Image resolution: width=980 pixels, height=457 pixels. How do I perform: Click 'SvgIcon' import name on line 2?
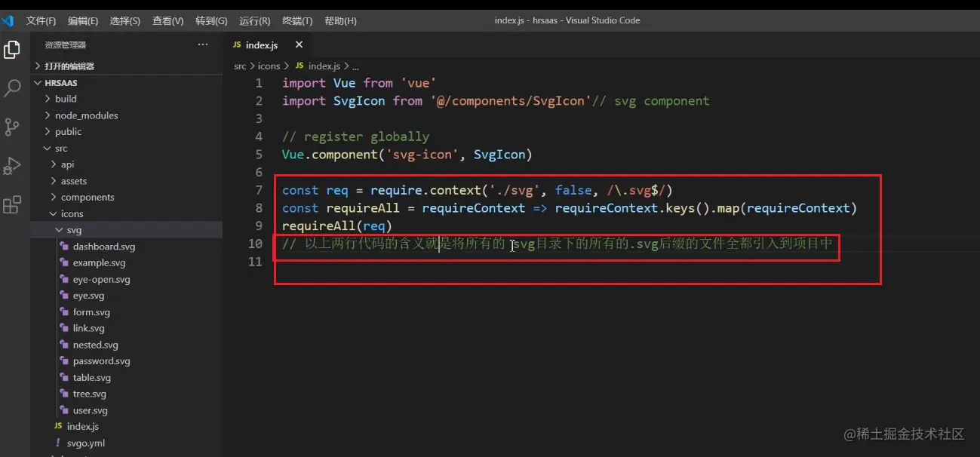(359, 101)
